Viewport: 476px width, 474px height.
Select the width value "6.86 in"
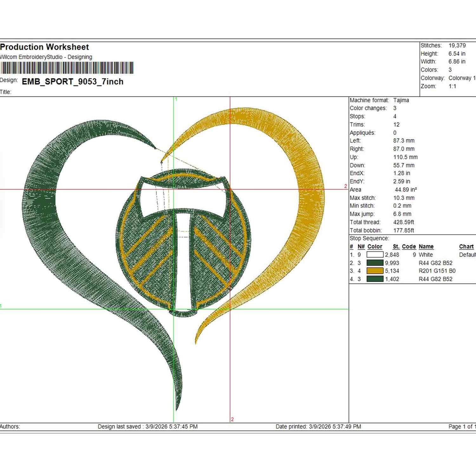point(457,62)
